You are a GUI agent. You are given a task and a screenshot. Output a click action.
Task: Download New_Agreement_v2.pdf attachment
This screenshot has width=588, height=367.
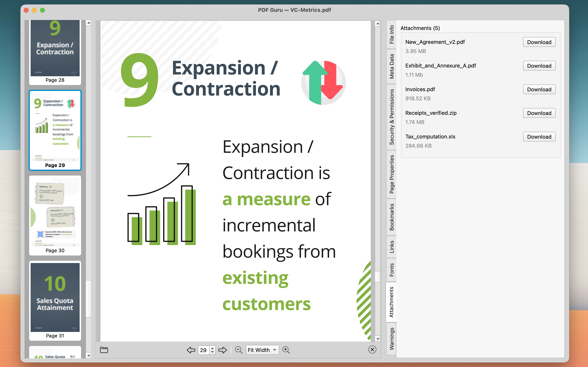pos(539,42)
